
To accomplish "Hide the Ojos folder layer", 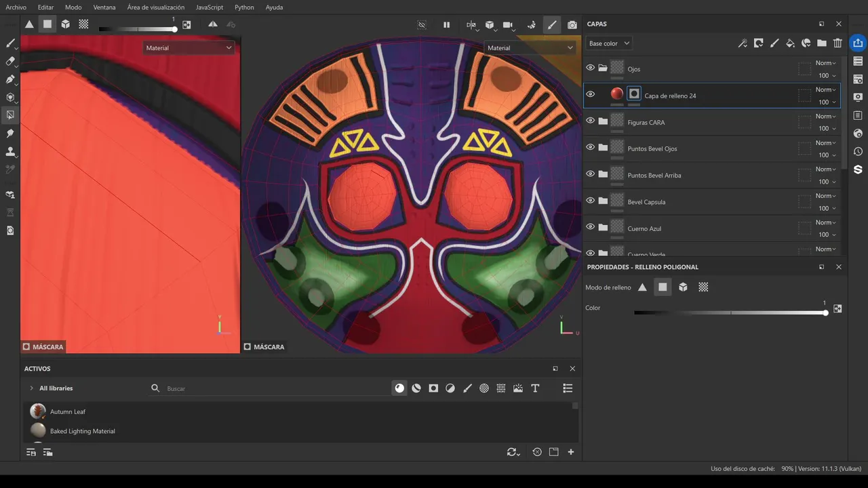I will coord(590,68).
